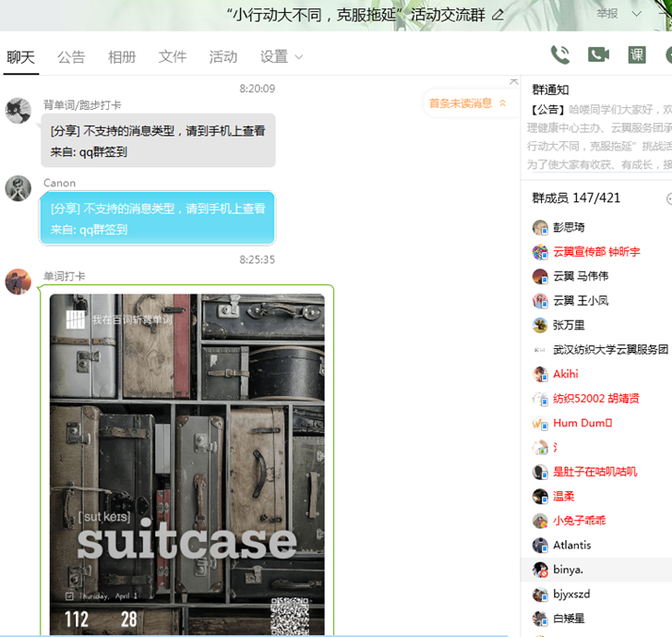Start a group video call
The height and width of the screenshot is (637, 672).
[x=598, y=54]
